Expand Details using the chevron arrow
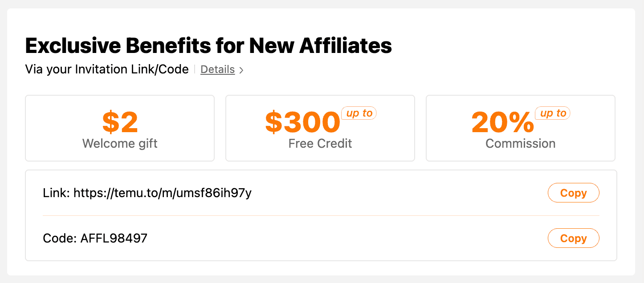 click(x=241, y=70)
